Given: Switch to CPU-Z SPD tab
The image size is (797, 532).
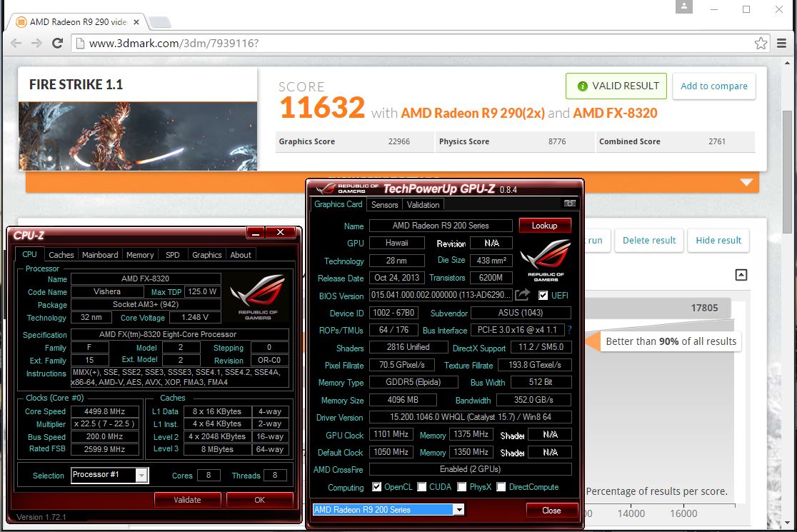Looking at the screenshot, I should 173,254.
